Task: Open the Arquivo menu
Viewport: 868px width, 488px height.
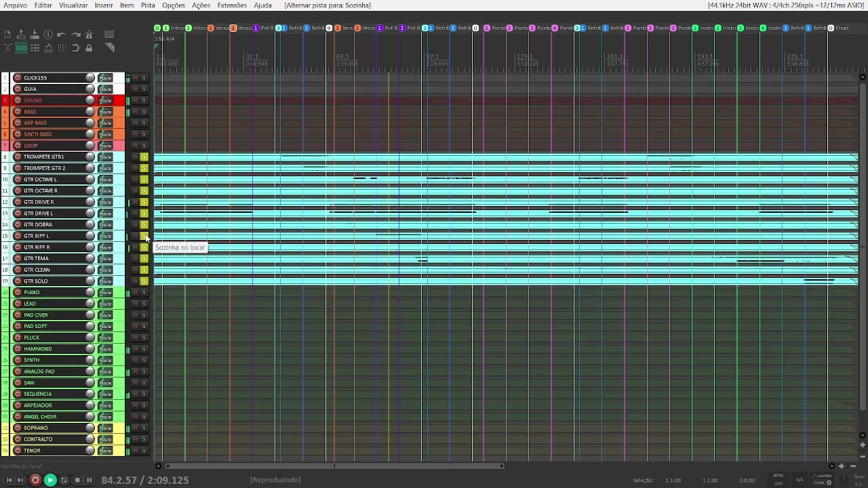Action: [x=15, y=5]
